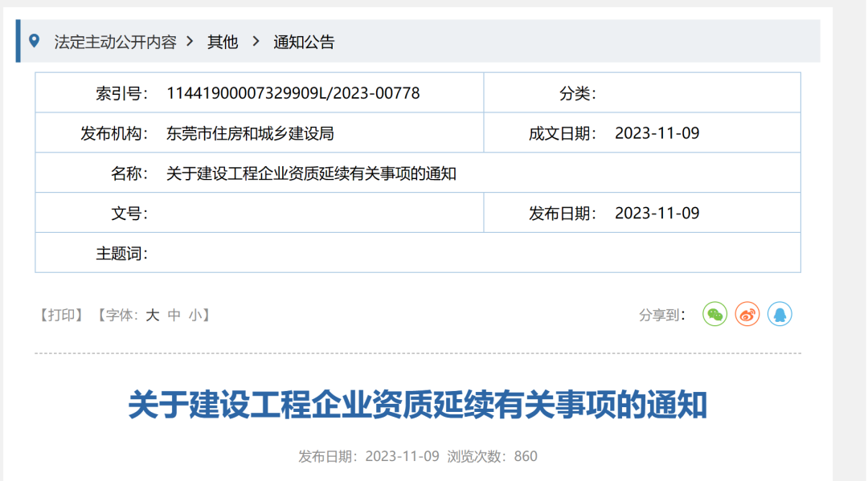Open the 通知公告 breadcrumb link
The width and height of the screenshot is (868, 481).
pos(304,42)
